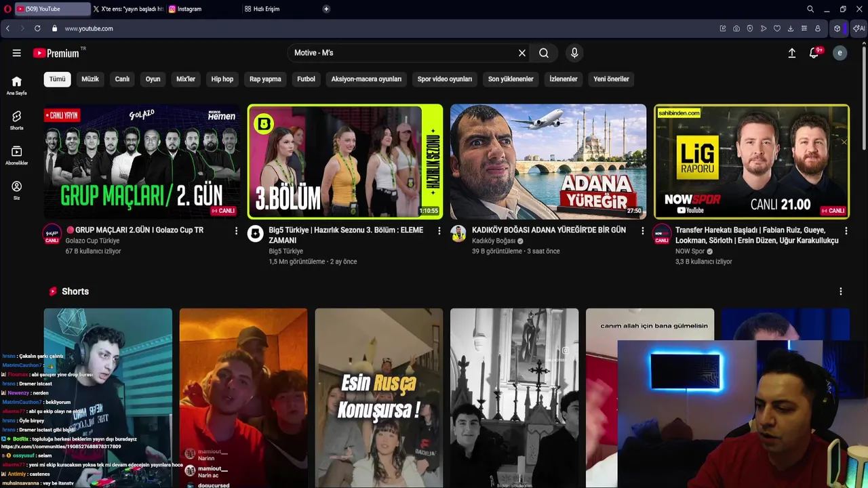The image size is (868, 488).
Task: Open Kadıköy Boğası channel avatar
Action: point(458,233)
